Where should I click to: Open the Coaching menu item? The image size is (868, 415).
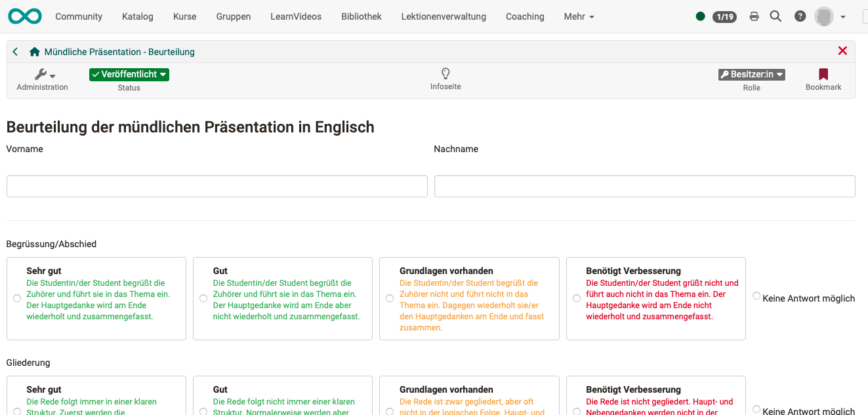click(525, 16)
